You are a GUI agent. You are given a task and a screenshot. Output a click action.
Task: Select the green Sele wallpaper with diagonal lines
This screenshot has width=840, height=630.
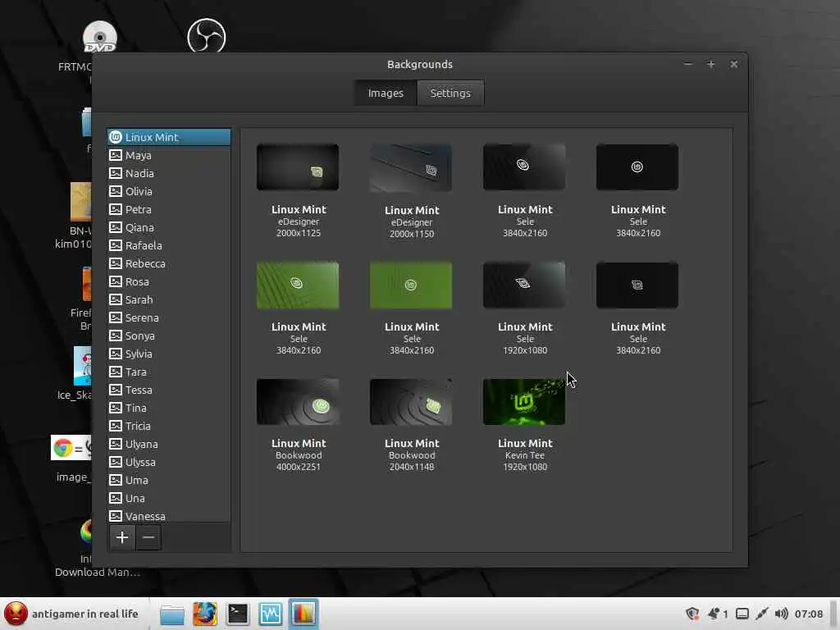click(298, 285)
